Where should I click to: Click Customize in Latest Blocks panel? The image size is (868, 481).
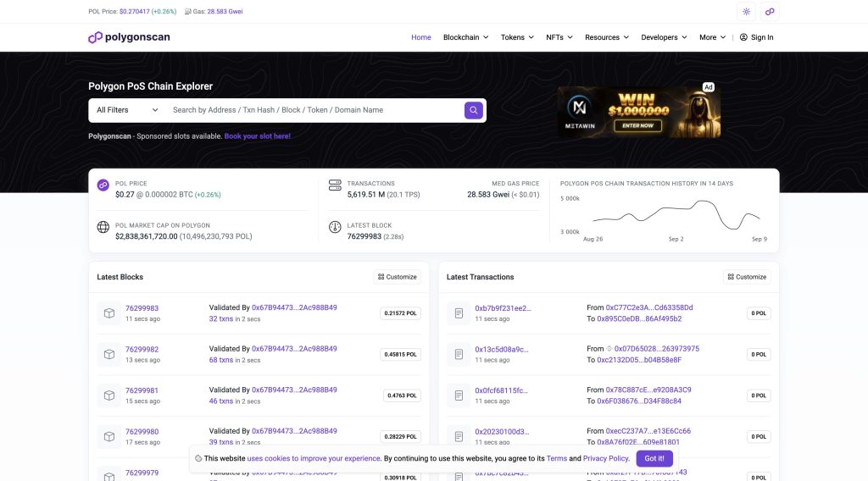[x=397, y=277]
